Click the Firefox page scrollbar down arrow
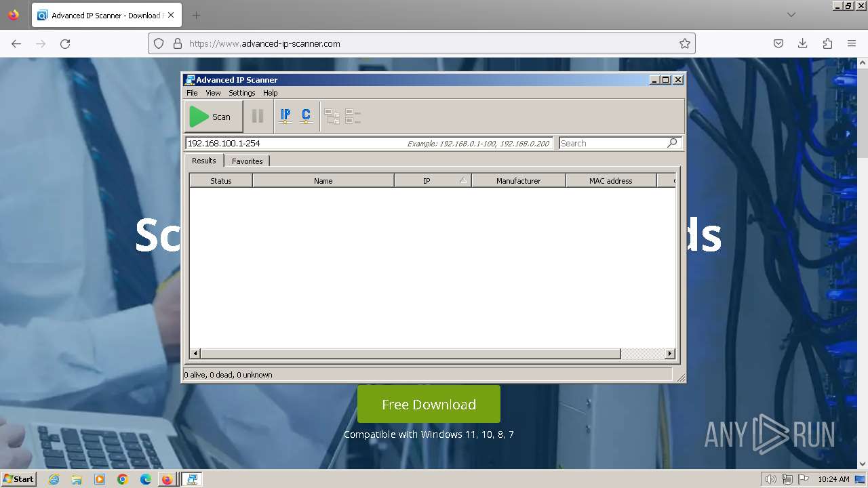The height and width of the screenshot is (488, 868). click(863, 464)
